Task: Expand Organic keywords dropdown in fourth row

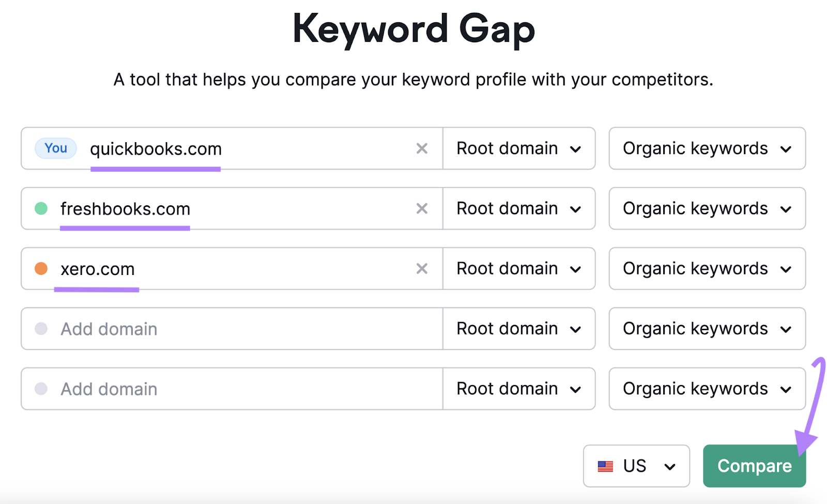Action: [707, 329]
